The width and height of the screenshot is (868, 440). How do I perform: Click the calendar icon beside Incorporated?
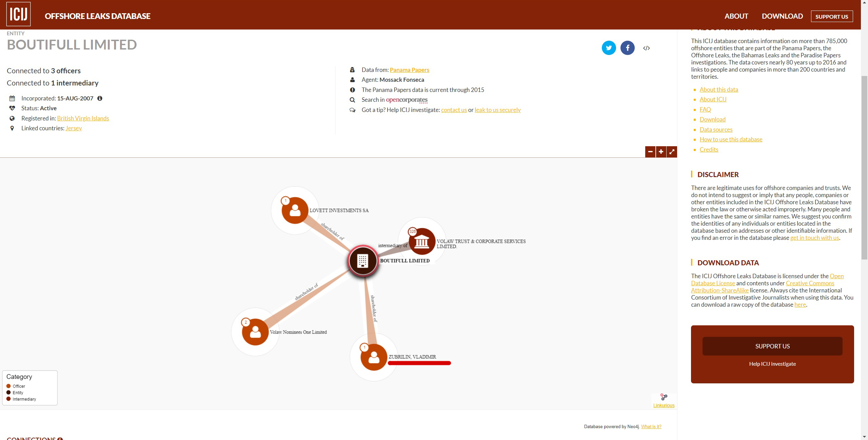[12, 98]
